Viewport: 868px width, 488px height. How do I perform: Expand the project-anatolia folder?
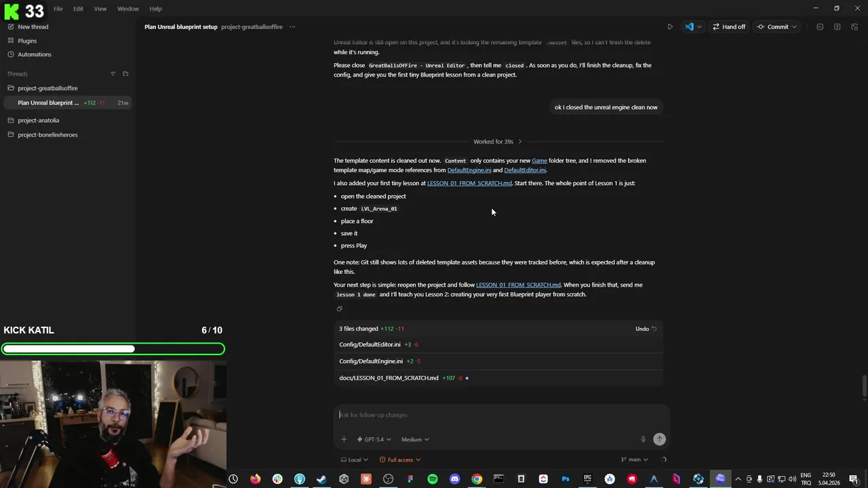point(38,121)
